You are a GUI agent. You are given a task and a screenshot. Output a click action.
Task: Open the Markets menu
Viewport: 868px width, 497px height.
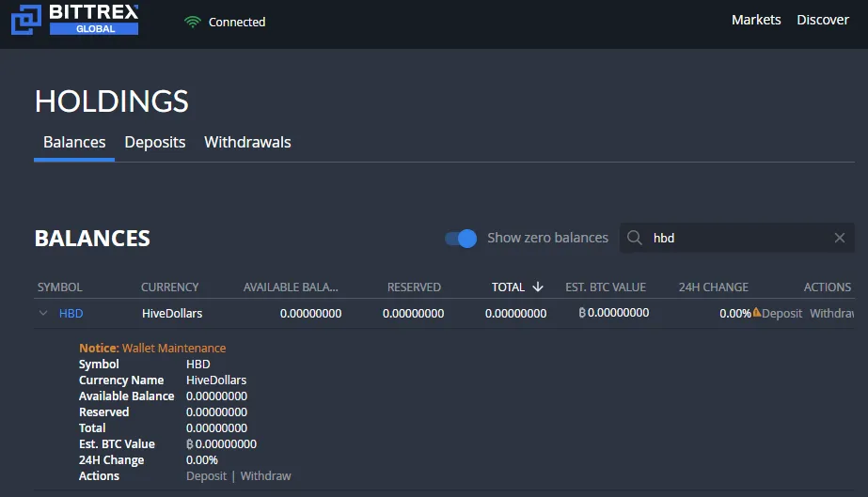coord(756,20)
